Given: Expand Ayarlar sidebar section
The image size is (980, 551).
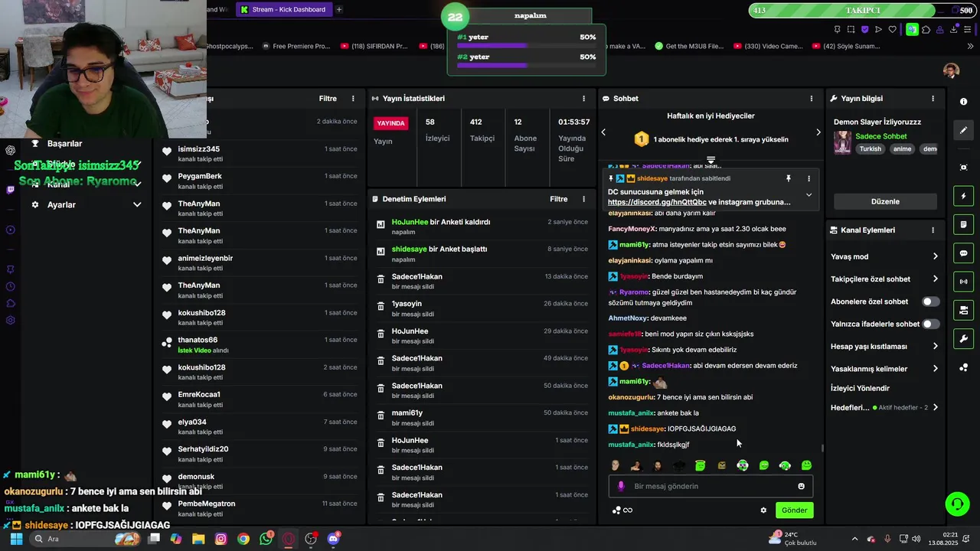Looking at the screenshot, I should [x=137, y=205].
